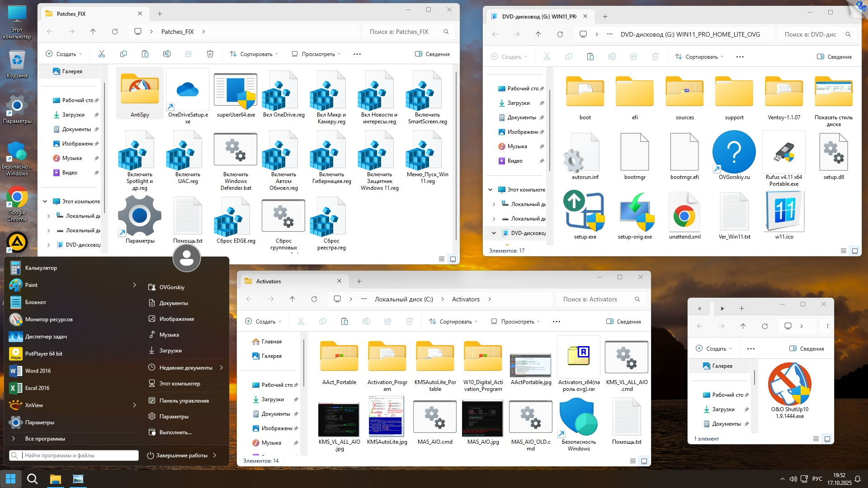Screen dimensions: 868x488
Task: Click Shut down button in start menu
Action: click(177, 455)
